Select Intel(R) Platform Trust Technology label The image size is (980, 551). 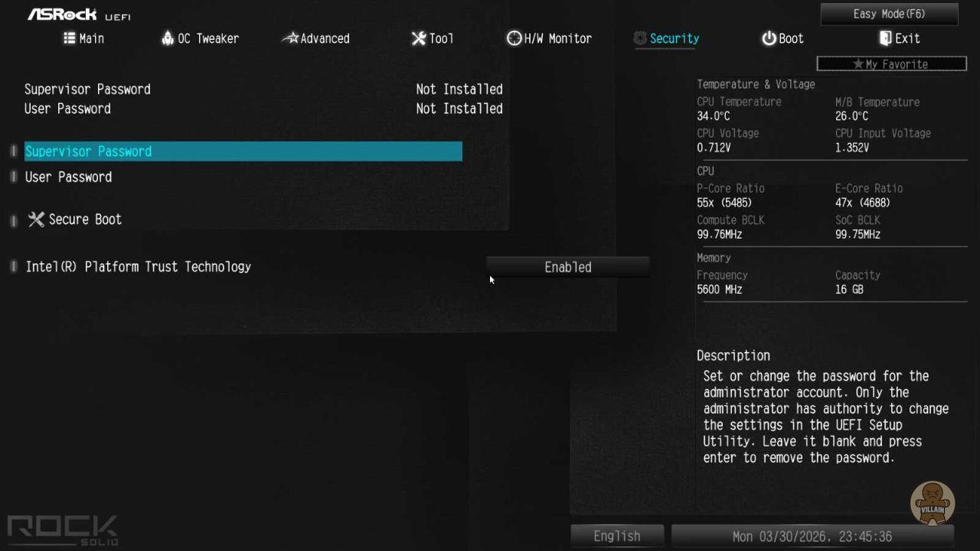(139, 267)
